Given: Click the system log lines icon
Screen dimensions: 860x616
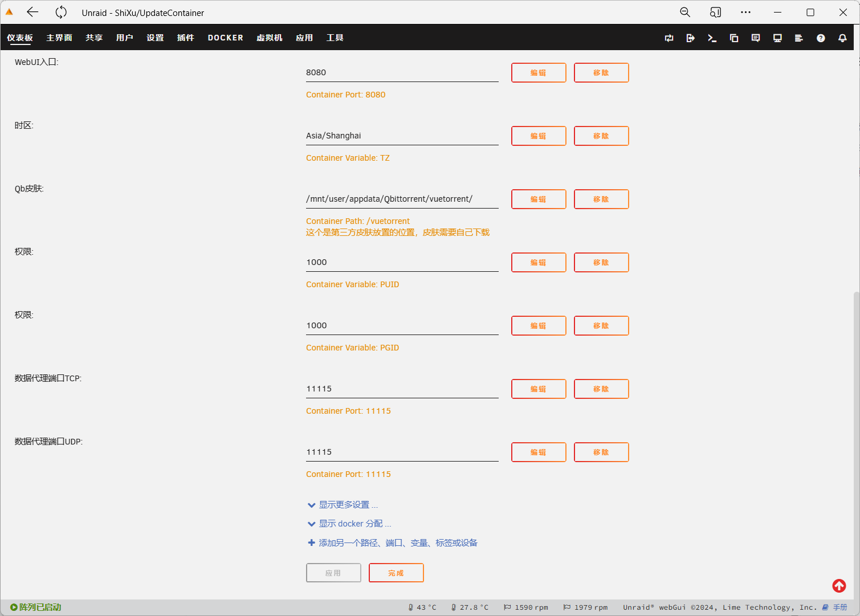Looking at the screenshot, I should [x=799, y=38].
